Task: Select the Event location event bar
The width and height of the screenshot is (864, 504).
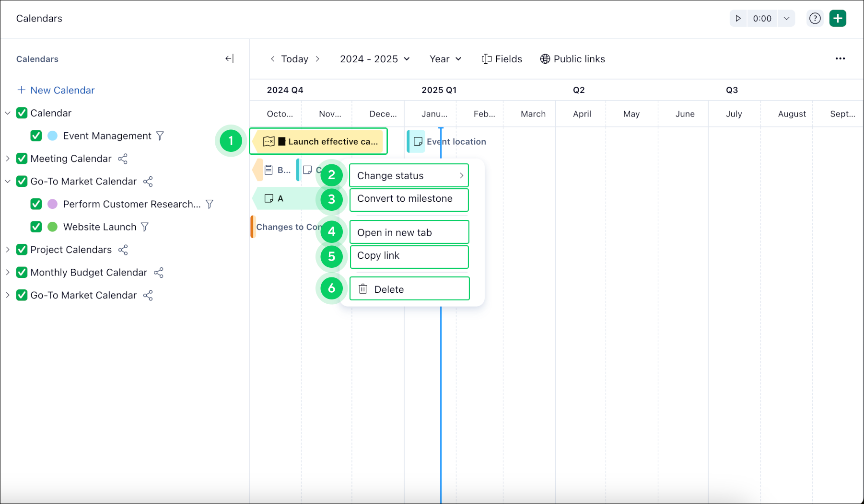Action: 446,141
